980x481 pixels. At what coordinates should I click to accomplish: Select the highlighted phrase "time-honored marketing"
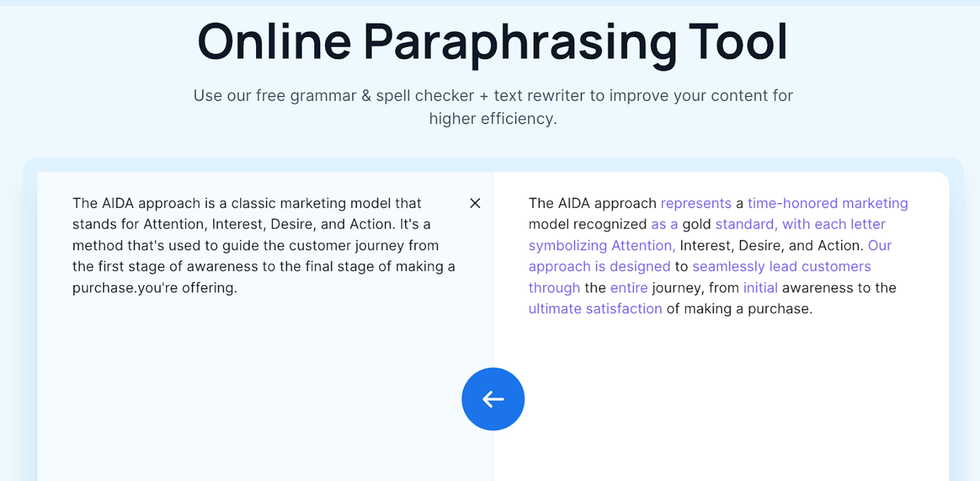(x=828, y=203)
